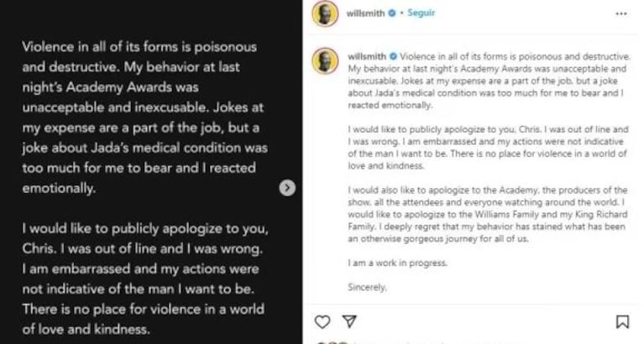Share the post via paper plane icon

[x=350, y=321]
